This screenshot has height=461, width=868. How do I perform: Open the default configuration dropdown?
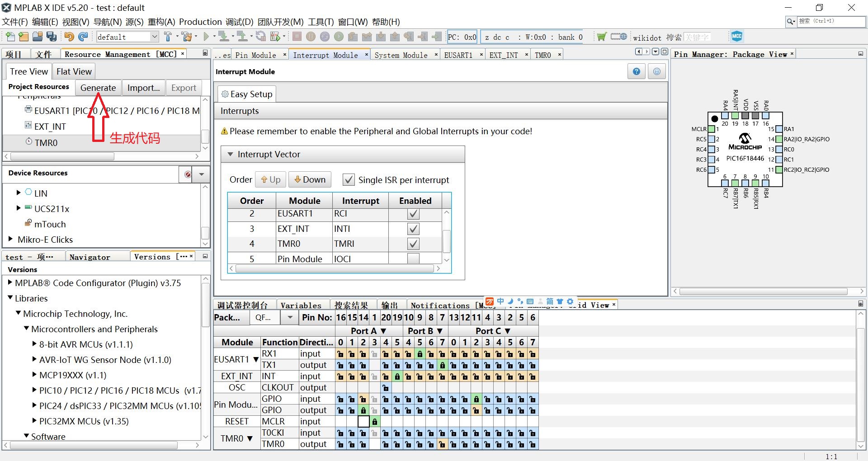(x=154, y=37)
